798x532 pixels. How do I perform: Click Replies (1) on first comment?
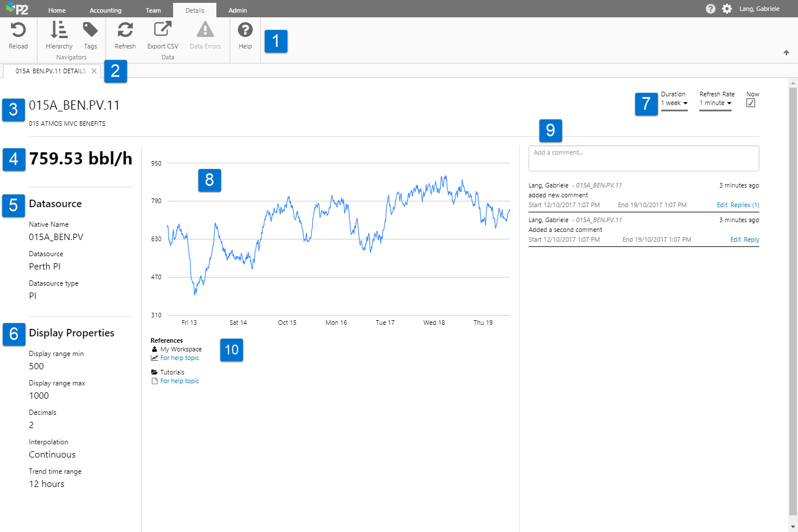click(x=744, y=205)
